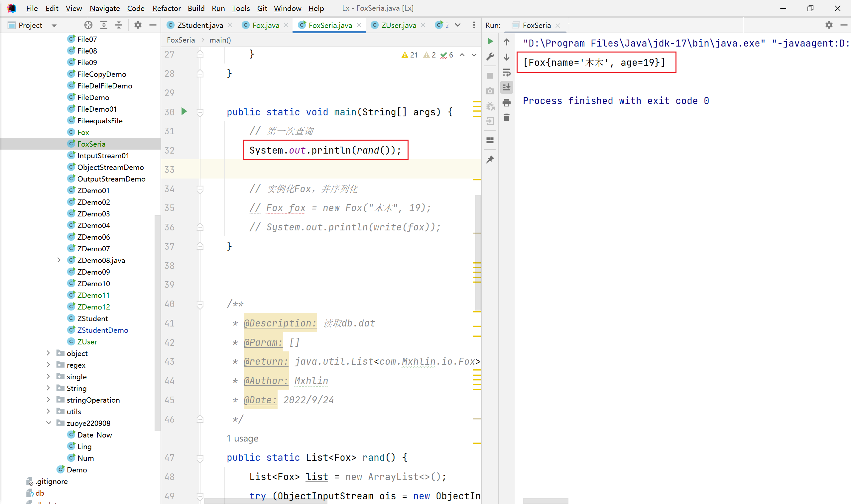Open the Refactor menu

pyautogui.click(x=166, y=8)
